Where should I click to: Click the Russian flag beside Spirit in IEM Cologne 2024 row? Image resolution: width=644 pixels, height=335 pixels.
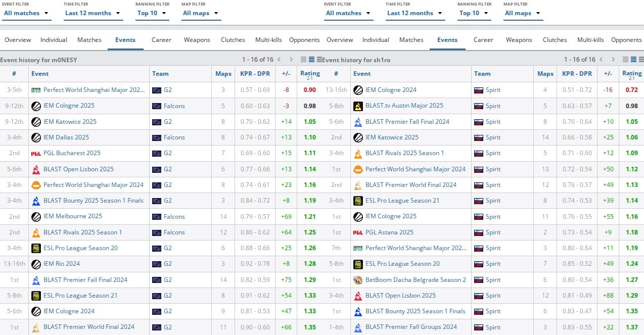(479, 90)
